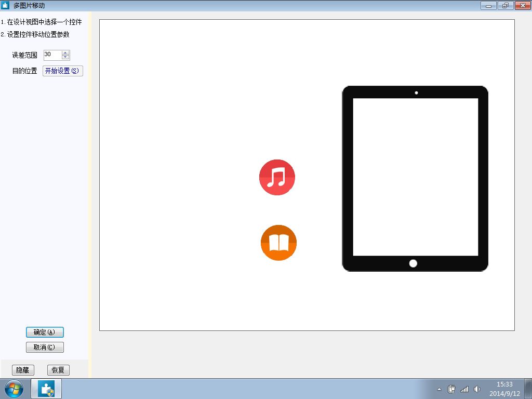Open the volume speaker tray icon
Screen dimensions: 532x399
click(x=477, y=389)
